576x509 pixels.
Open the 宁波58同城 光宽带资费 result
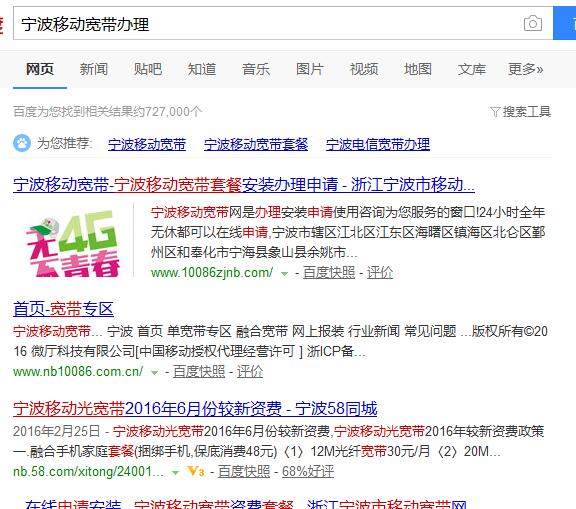(x=195, y=409)
